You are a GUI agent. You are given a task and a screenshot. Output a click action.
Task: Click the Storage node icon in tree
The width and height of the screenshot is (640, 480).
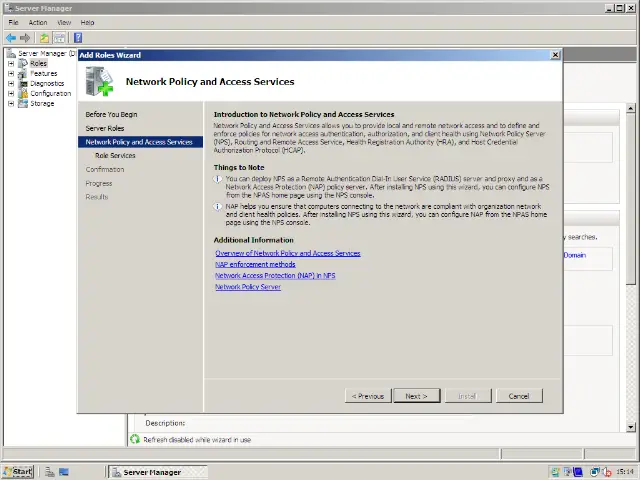(23, 104)
